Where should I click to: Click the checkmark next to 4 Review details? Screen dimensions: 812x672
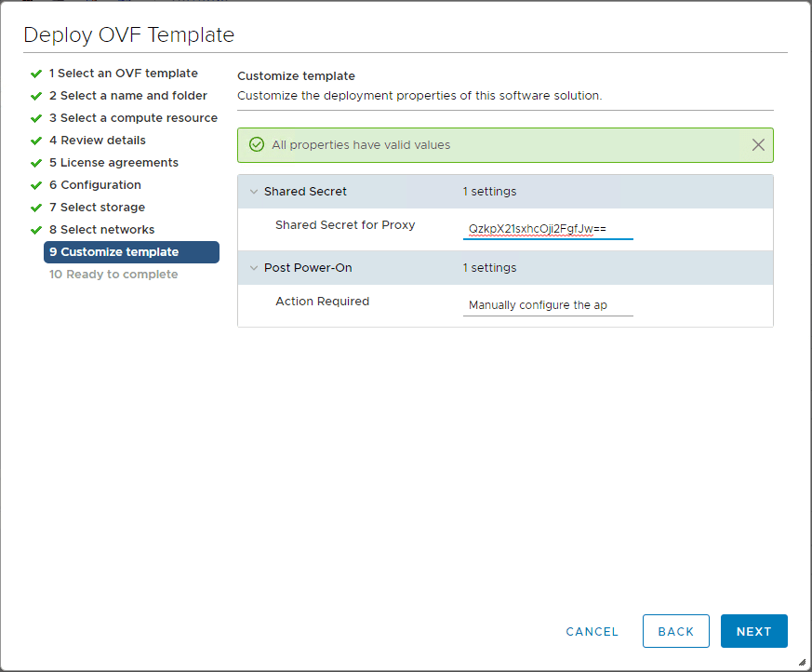point(34,140)
